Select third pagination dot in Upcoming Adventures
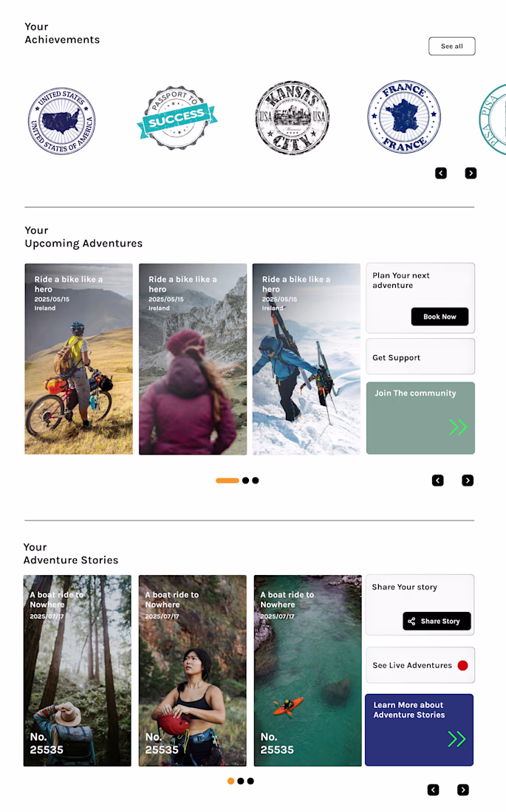 point(256,481)
